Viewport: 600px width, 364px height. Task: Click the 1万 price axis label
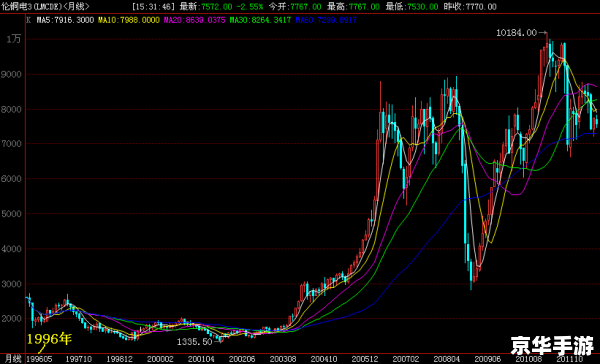pos(14,39)
